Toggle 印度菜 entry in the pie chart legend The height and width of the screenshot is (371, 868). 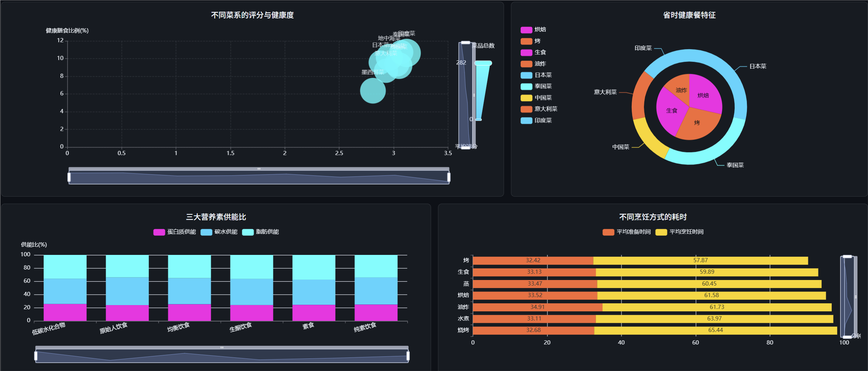point(536,120)
